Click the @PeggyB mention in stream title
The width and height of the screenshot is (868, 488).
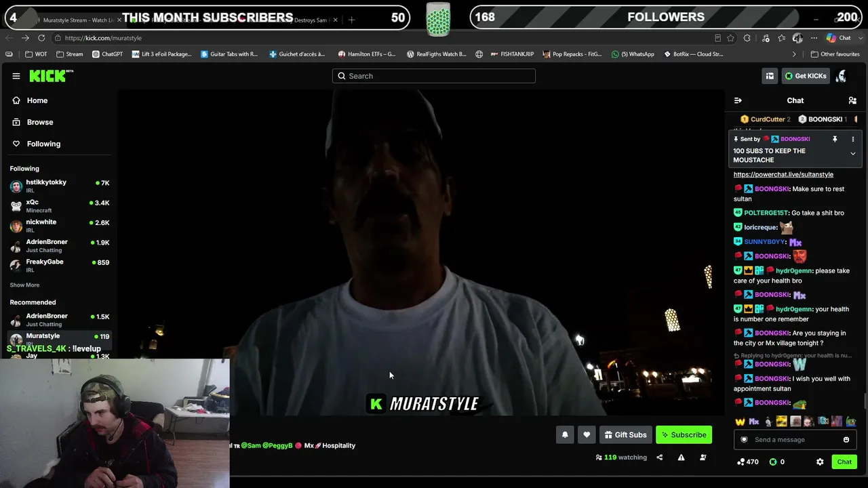coord(277,445)
